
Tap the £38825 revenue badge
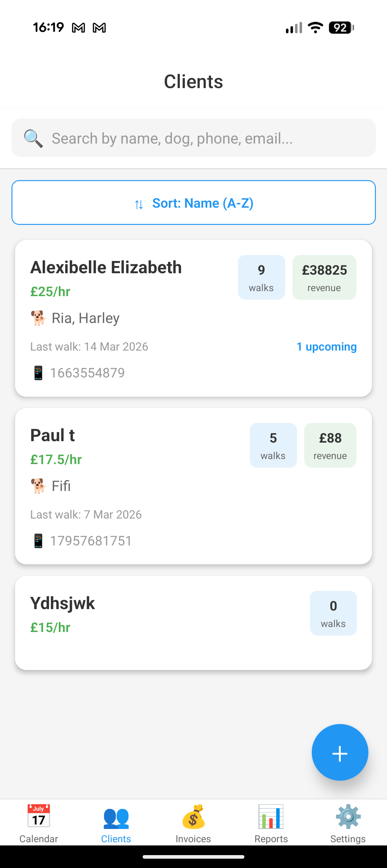coord(324,277)
